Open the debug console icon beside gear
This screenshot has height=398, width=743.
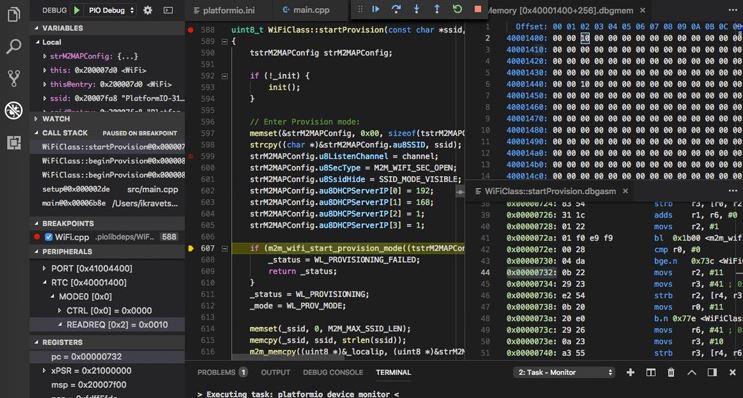pyautogui.click(x=168, y=10)
